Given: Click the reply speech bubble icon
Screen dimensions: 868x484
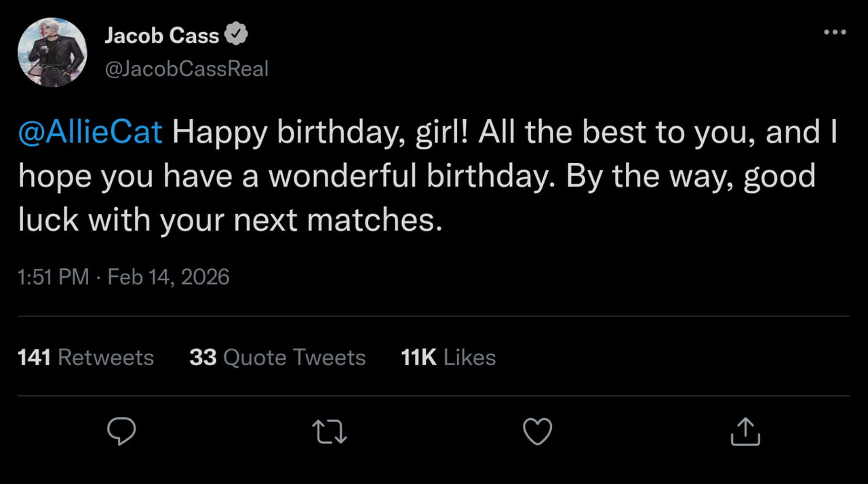Looking at the screenshot, I should (122, 432).
